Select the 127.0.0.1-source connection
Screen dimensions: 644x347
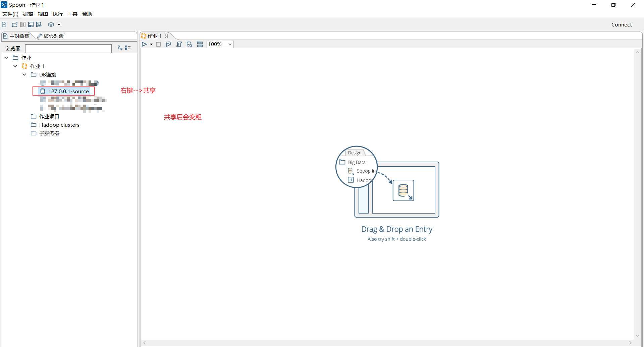pyautogui.click(x=65, y=91)
